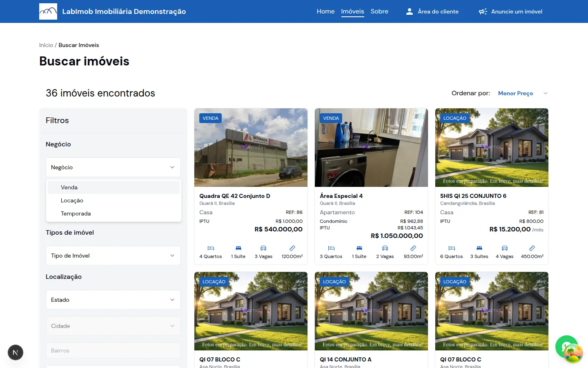Click the LabImob logo icon
This screenshot has height=368, width=588.
point(48,11)
